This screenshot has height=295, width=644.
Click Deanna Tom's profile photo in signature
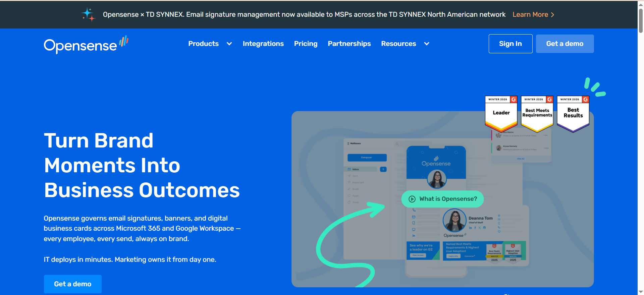point(454,220)
